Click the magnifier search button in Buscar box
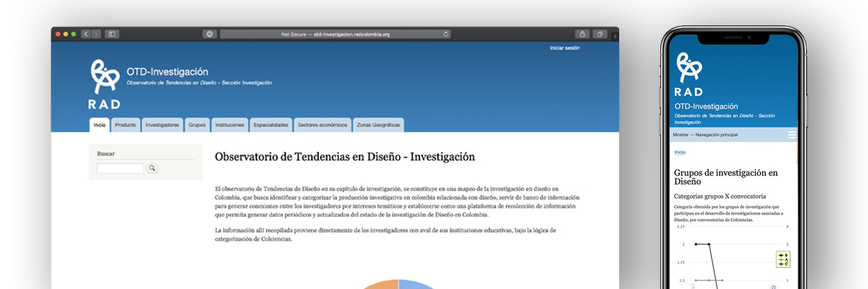868x289 pixels. 153,168
